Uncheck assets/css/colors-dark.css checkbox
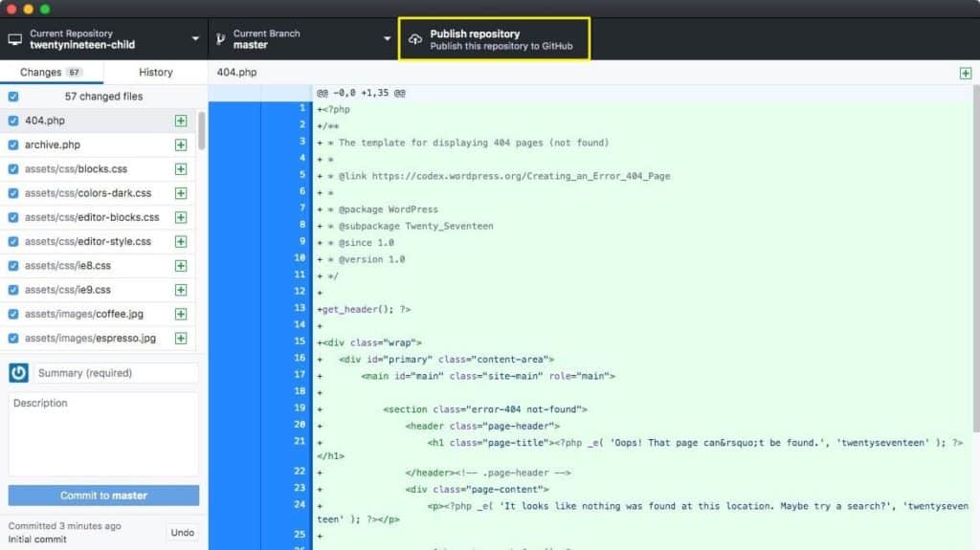The height and width of the screenshot is (550, 980). point(13,193)
